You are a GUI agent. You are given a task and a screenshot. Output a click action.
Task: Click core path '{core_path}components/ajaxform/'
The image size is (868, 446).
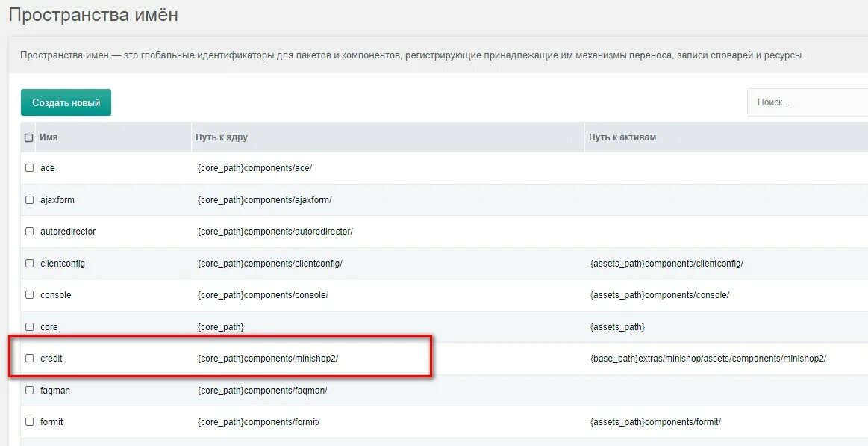[x=265, y=200]
